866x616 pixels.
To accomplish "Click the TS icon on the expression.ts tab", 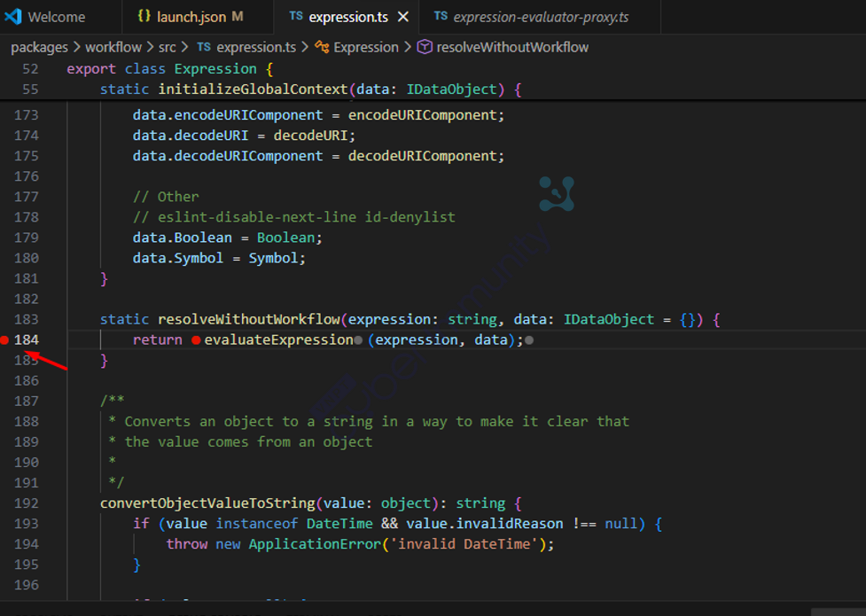I will [296, 17].
